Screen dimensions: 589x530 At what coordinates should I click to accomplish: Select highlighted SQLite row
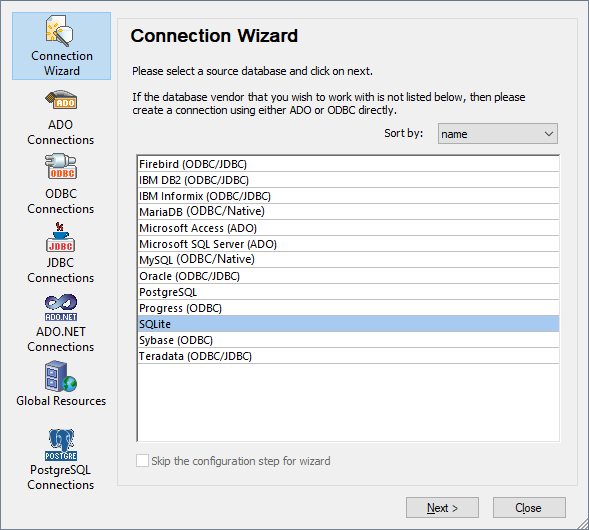click(348, 324)
